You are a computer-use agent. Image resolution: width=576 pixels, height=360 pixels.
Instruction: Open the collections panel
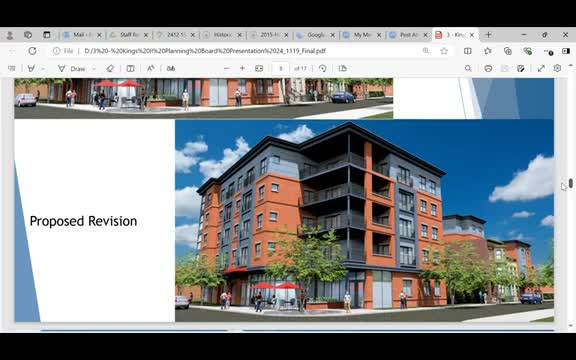pyautogui.click(x=508, y=51)
